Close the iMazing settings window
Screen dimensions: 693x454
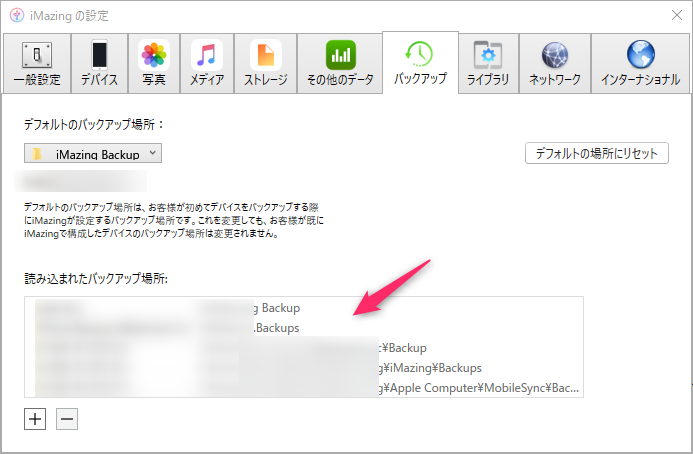tap(677, 15)
